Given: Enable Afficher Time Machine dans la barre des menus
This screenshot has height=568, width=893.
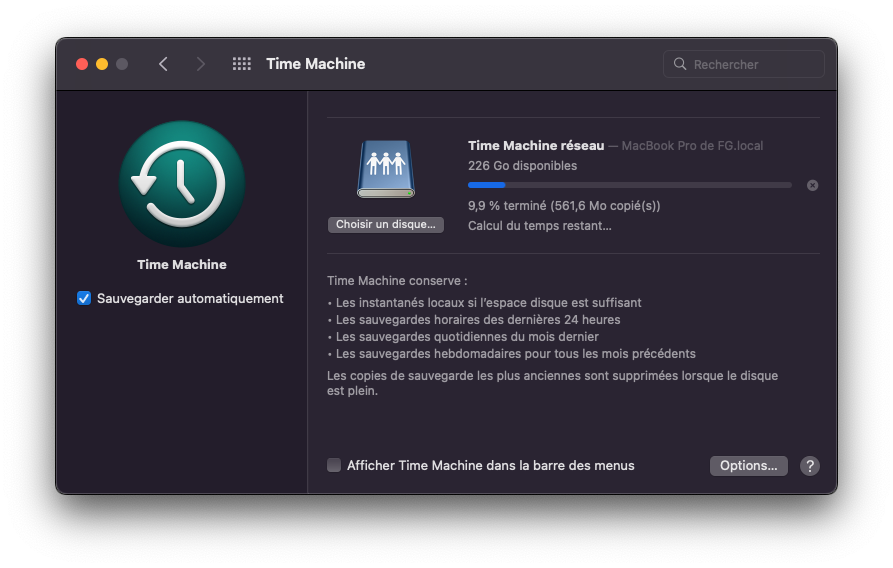Looking at the screenshot, I should click(x=334, y=465).
